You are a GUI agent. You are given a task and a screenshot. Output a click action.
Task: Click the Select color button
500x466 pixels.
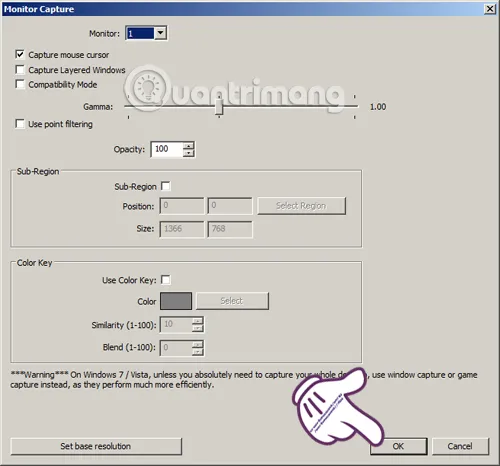pos(232,301)
